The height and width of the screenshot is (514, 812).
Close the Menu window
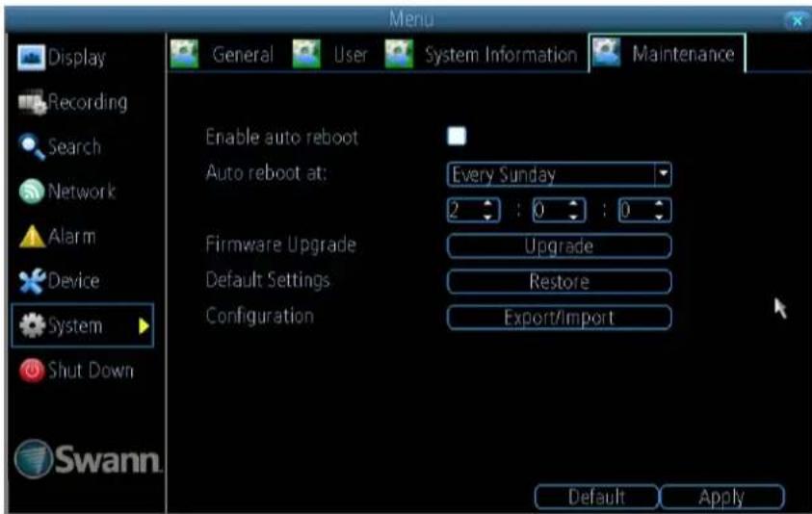click(797, 21)
